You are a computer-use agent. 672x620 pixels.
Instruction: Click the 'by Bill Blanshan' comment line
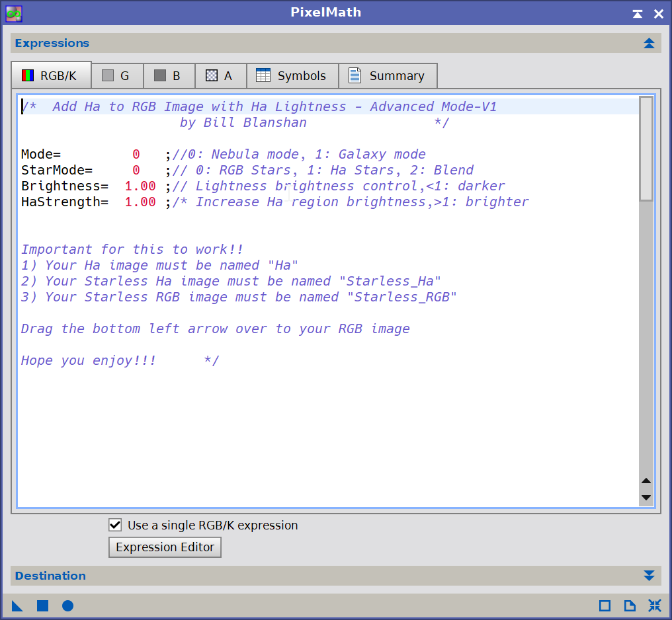pos(243,122)
